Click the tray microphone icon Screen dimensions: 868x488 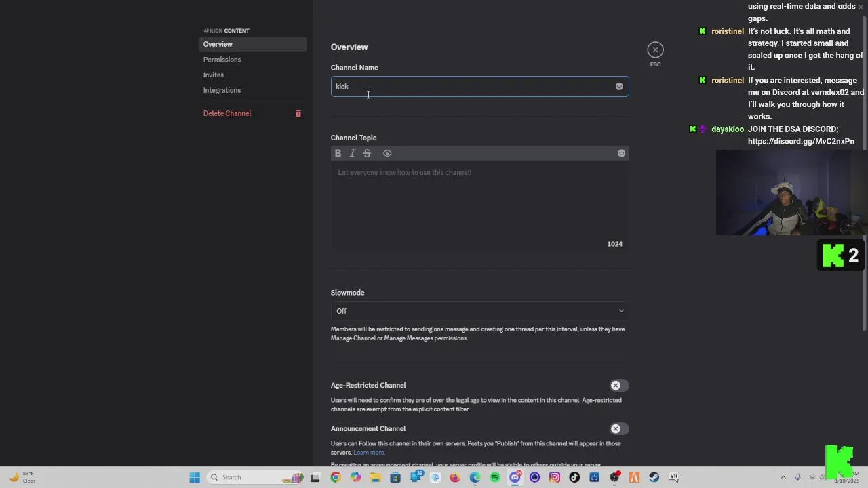coord(797,477)
